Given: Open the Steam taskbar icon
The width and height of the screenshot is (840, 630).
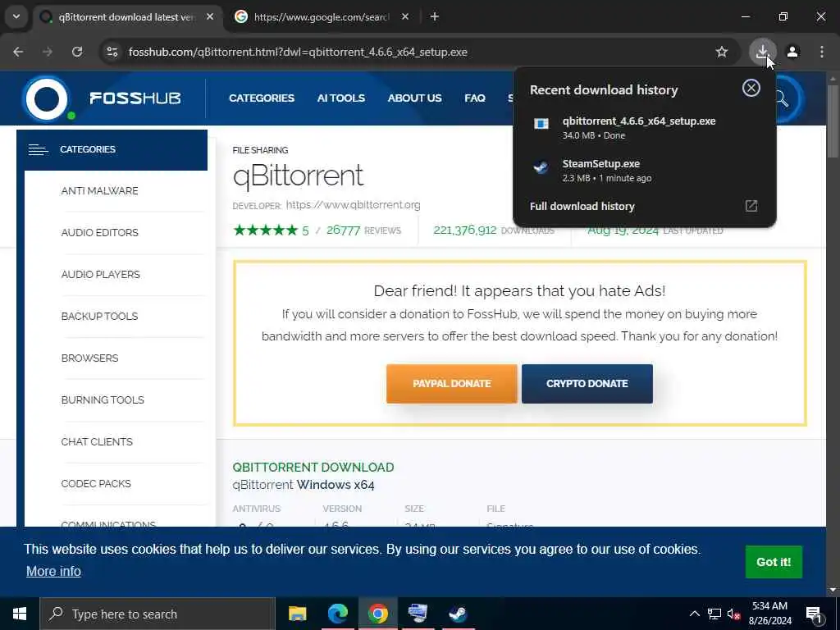Looking at the screenshot, I should coord(458,614).
